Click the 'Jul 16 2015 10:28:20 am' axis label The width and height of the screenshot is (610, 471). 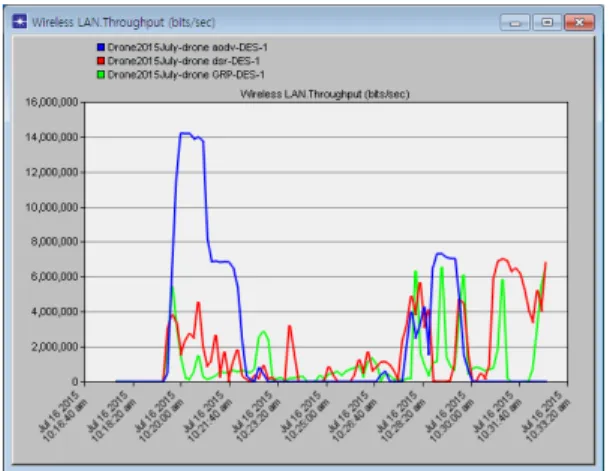tap(402, 416)
